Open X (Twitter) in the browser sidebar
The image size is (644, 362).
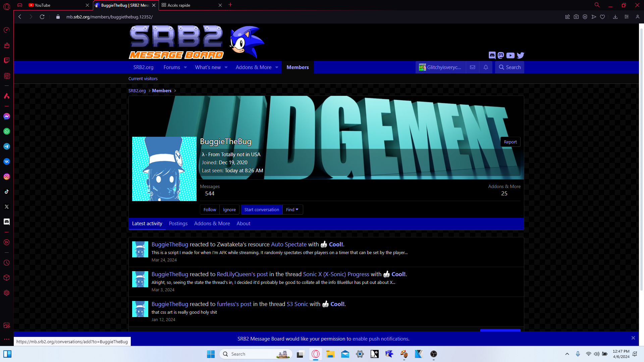(x=7, y=207)
